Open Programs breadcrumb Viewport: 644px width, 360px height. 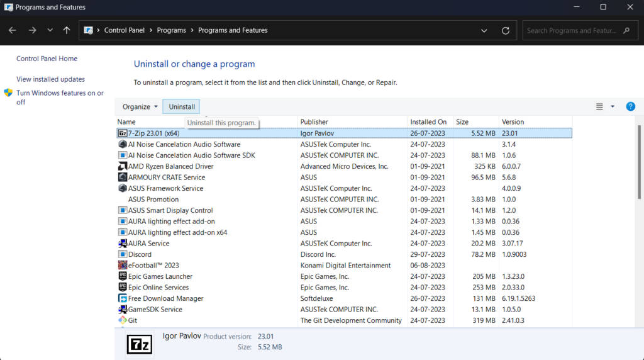coord(171,30)
